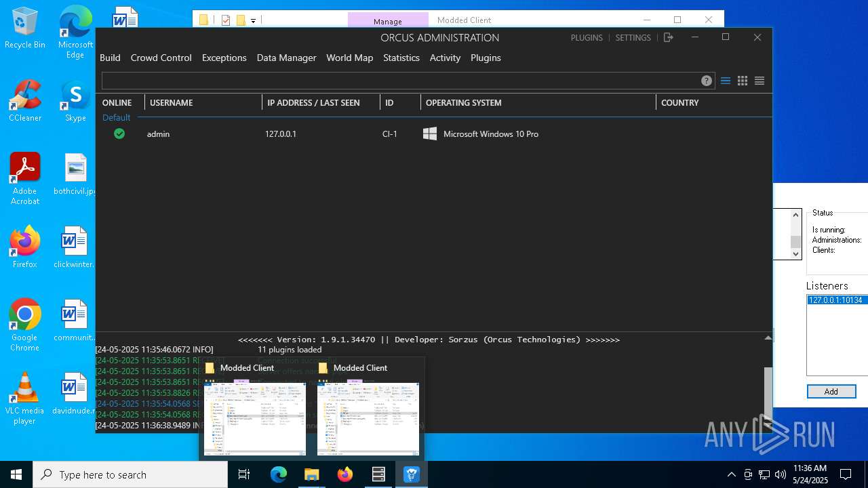Click the help question mark icon
868x488 pixels.
[707, 81]
